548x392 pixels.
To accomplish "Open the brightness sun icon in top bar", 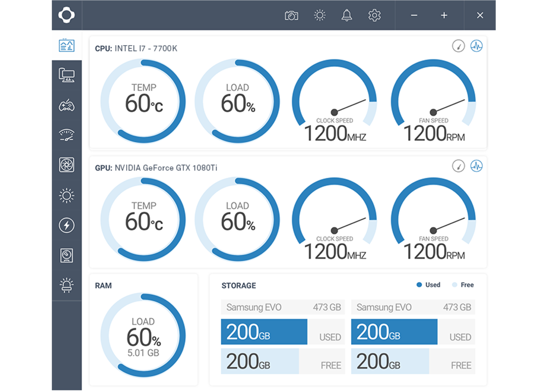I will (x=319, y=16).
